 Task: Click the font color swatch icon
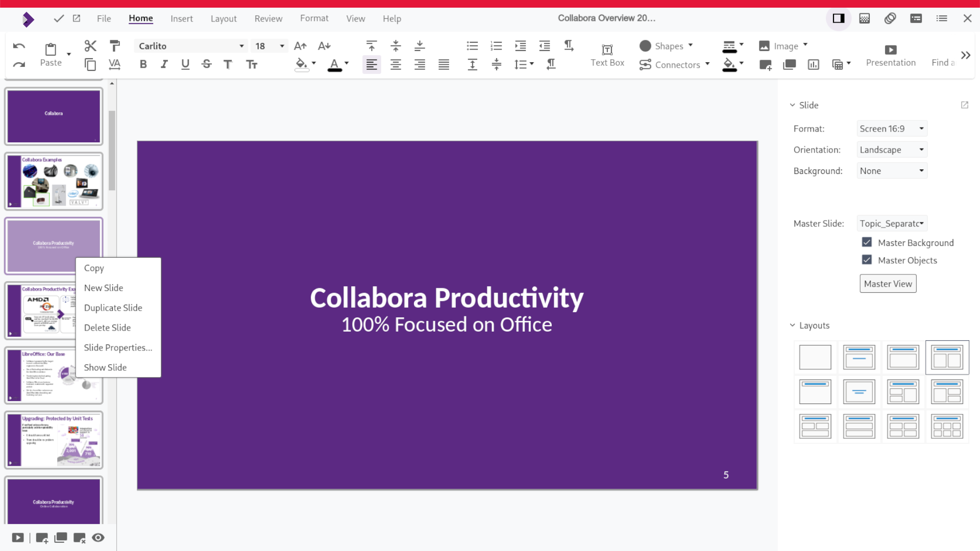tap(334, 64)
